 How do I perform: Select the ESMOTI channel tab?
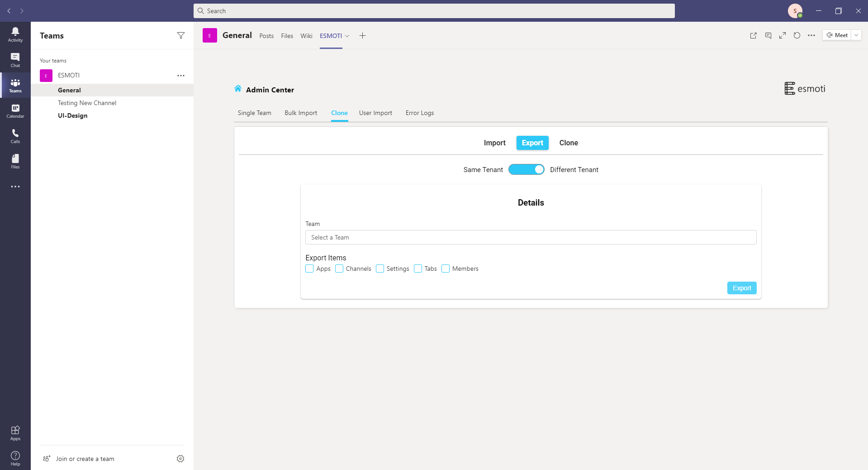pos(331,36)
